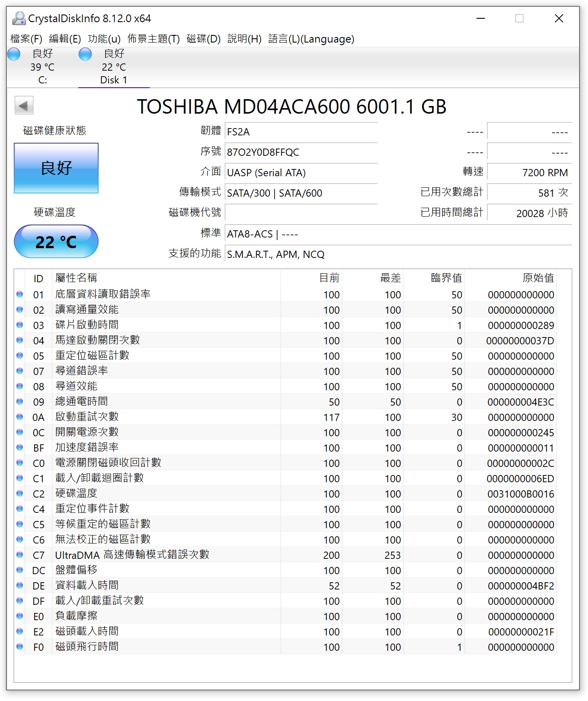
Task: Click the status dot of attribute F0 row
Action: [x=20, y=647]
